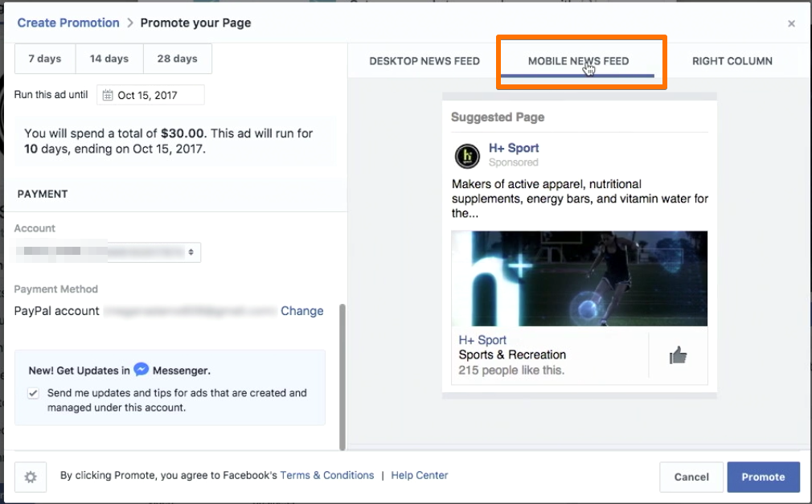Click the gear settings icon in footer

tap(31, 477)
